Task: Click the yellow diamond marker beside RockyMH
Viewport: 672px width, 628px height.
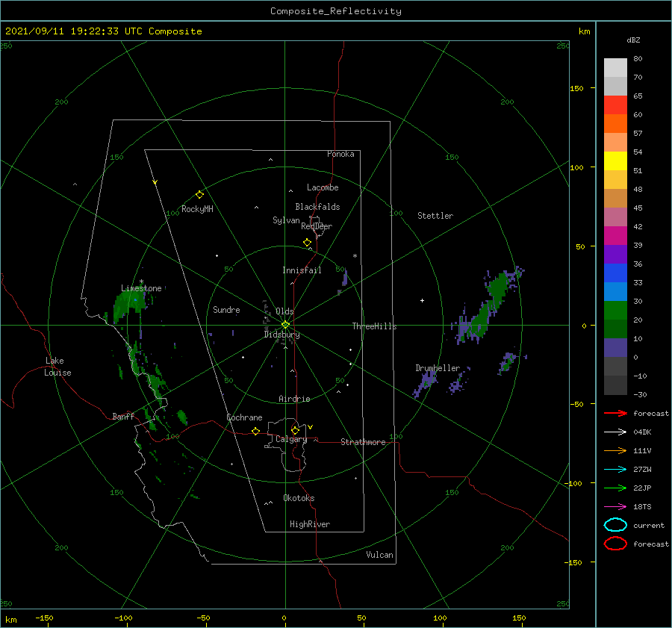Action: [x=199, y=195]
